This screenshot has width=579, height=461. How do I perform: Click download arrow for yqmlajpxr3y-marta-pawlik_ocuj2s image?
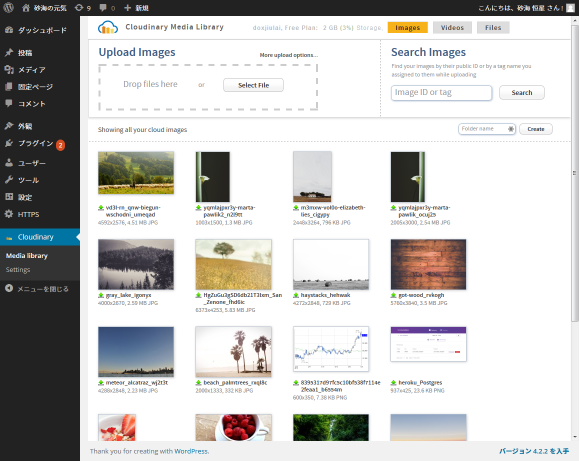[x=393, y=208]
